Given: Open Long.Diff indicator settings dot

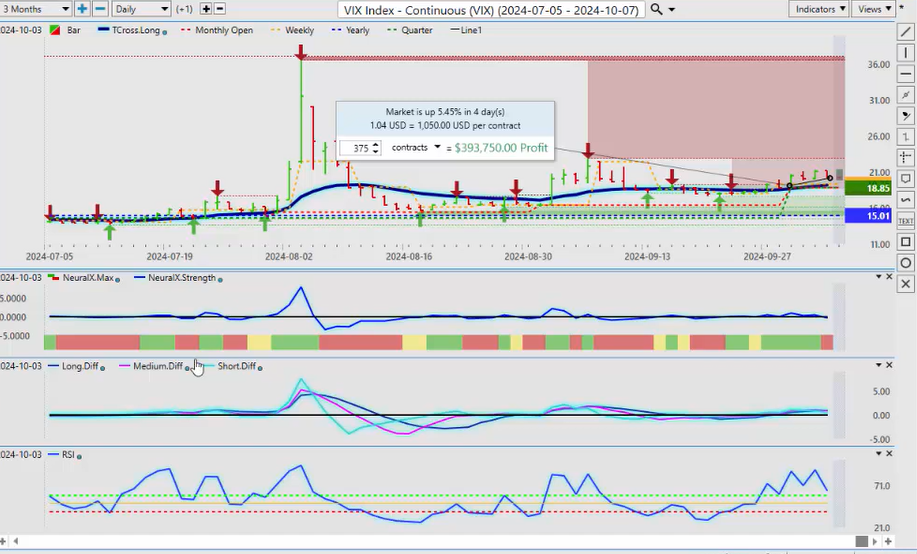Looking at the screenshot, I should click(102, 368).
